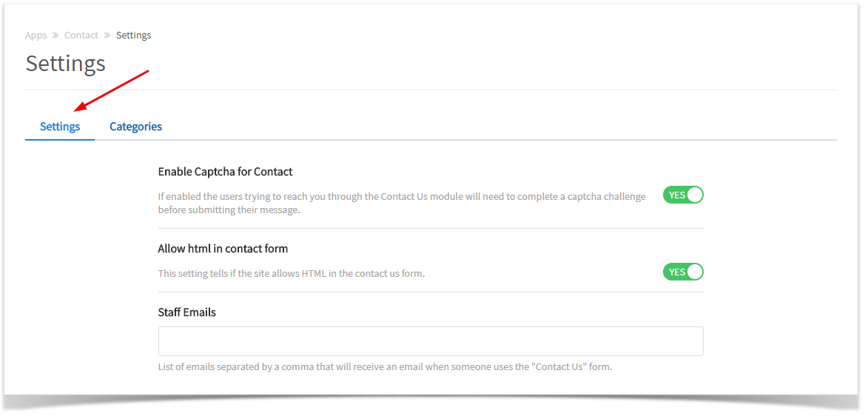
Task: Click the comma-separated emails help text
Action: (385, 367)
